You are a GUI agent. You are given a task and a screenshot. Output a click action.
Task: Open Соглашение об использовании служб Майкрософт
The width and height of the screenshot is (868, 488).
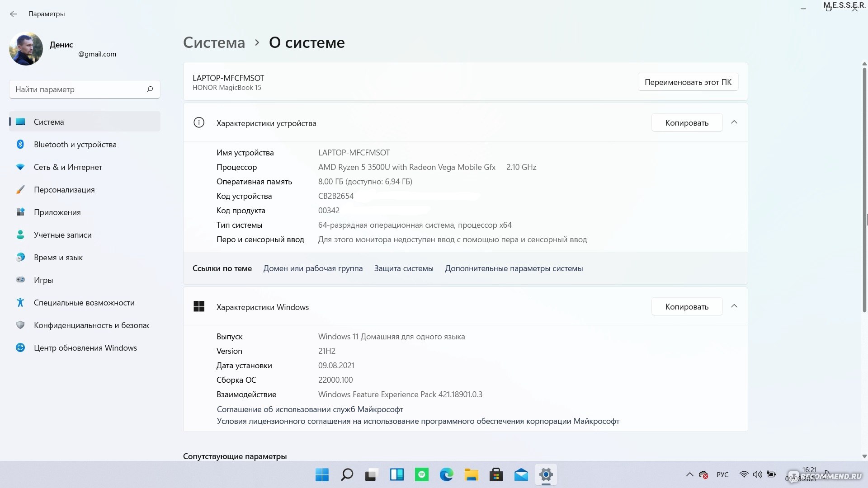point(310,409)
